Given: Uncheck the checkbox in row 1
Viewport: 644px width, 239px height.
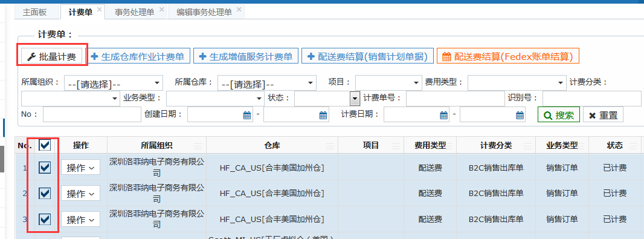Looking at the screenshot, I should pos(44,167).
